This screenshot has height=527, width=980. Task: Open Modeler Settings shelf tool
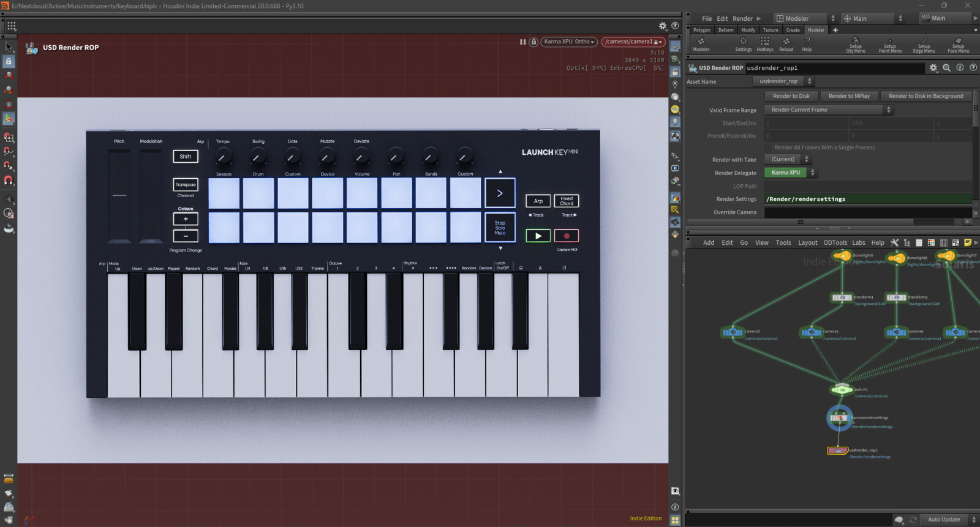[744, 45]
